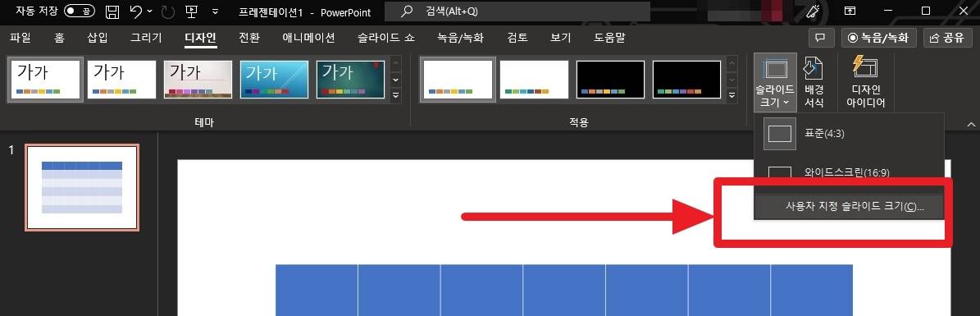Switch to the 전환 tab
Viewport: 980px width, 316px height.
(x=248, y=38)
